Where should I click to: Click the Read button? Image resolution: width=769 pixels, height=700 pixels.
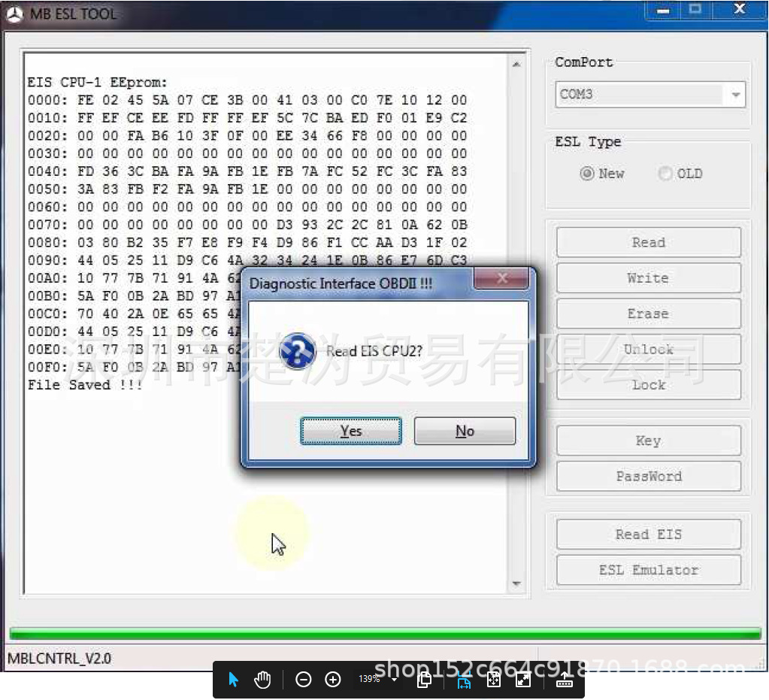[649, 242]
